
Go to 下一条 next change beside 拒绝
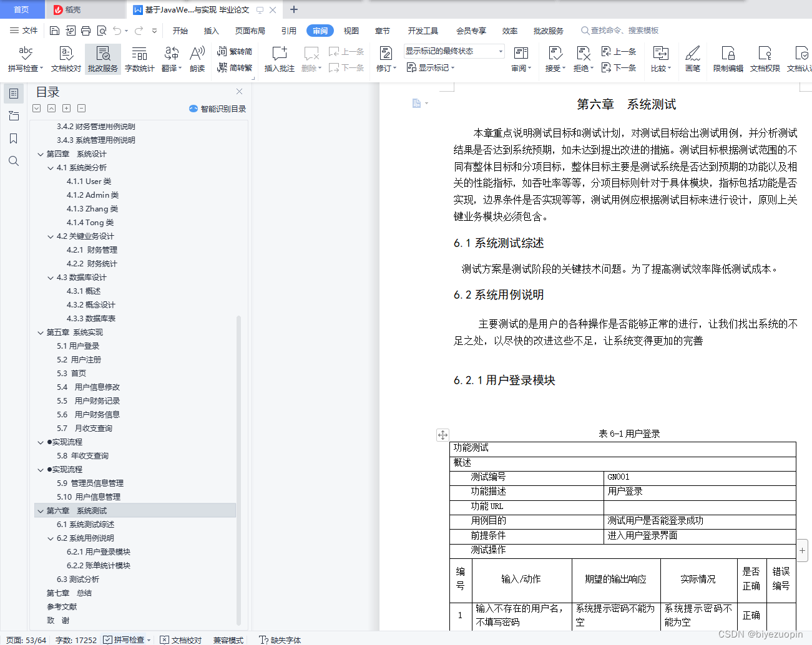pos(619,67)
